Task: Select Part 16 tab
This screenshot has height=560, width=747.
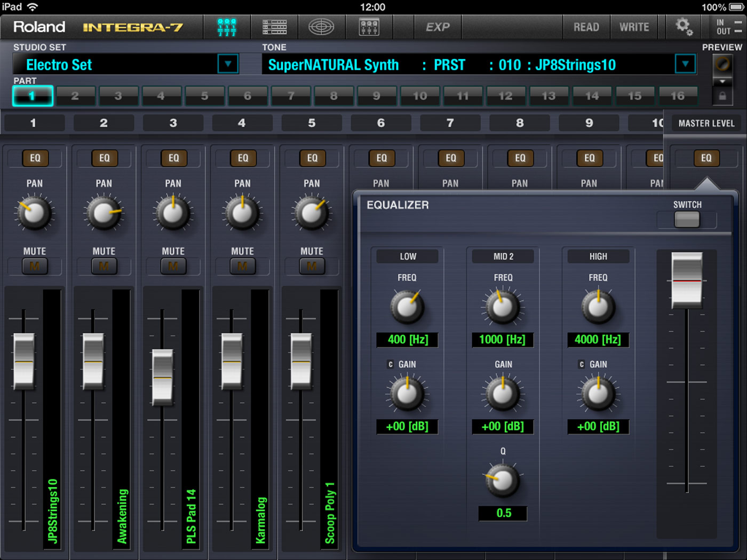Action: (678, 96)
